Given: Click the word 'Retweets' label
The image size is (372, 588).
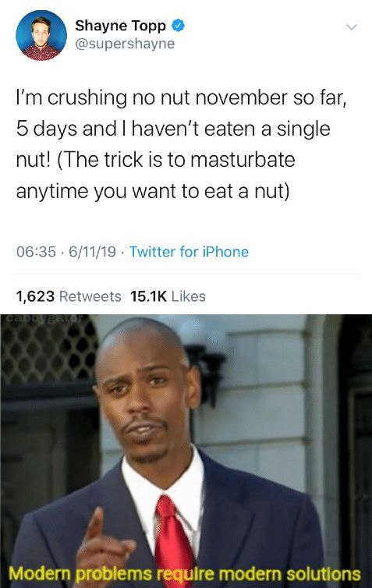Looking at the screenshot, I should click(x=90, y=296).
